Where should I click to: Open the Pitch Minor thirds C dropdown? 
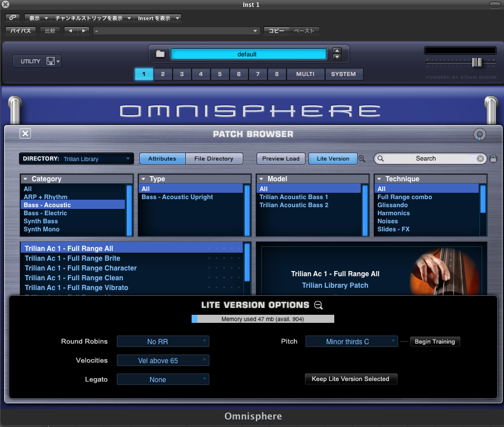(x=352, y=341)
